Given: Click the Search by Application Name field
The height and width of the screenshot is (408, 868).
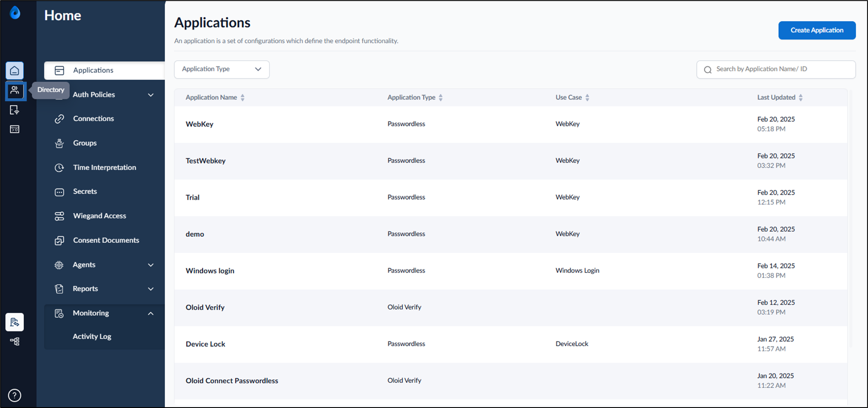Looking at the screenshot, I should click(776, 69).
